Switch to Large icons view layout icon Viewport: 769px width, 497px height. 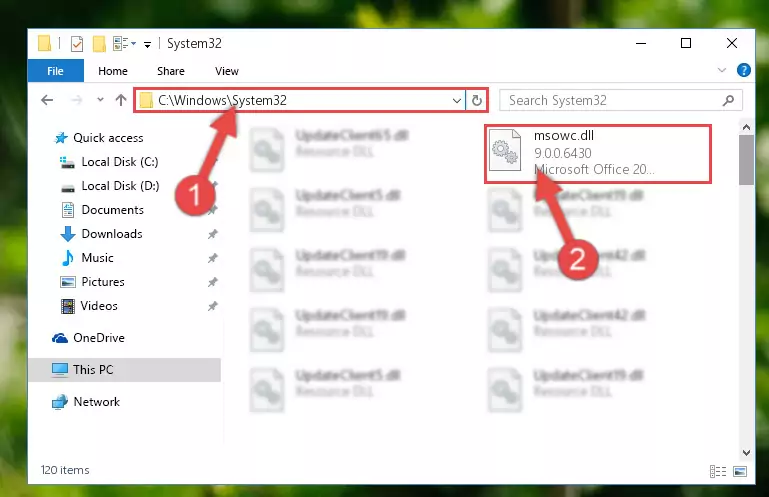(x=740, y=471)
